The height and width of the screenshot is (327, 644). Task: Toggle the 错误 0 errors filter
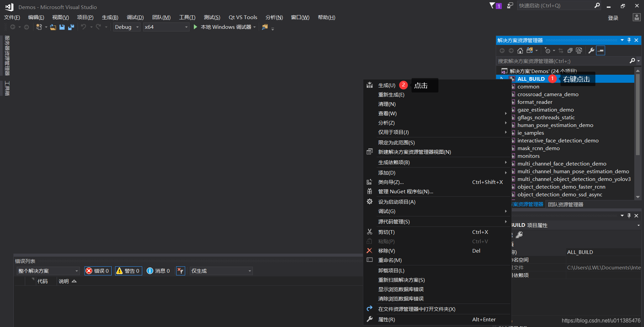(x=98, y=271)
